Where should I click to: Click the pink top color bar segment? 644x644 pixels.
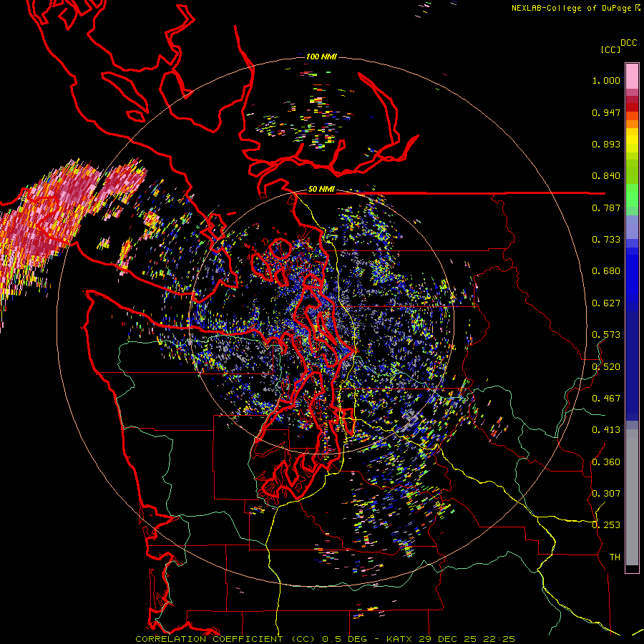(x=632, y=76)
